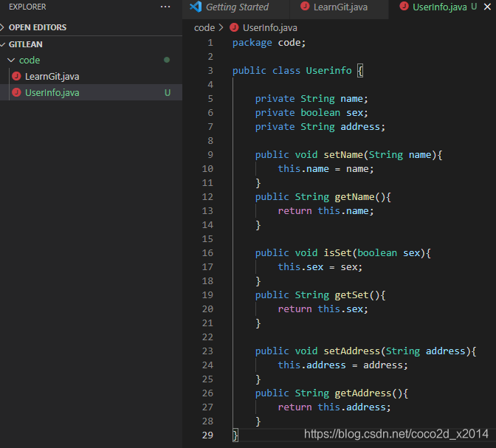Click 'this.sex = sex;' statement

coord(320,267)
